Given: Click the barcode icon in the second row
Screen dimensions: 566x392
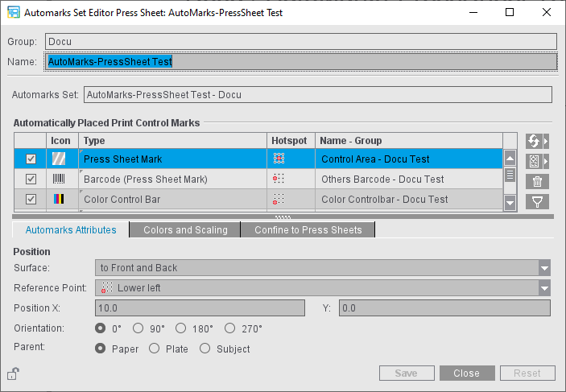Looking at the screenshot, I should tap(59, 179).
